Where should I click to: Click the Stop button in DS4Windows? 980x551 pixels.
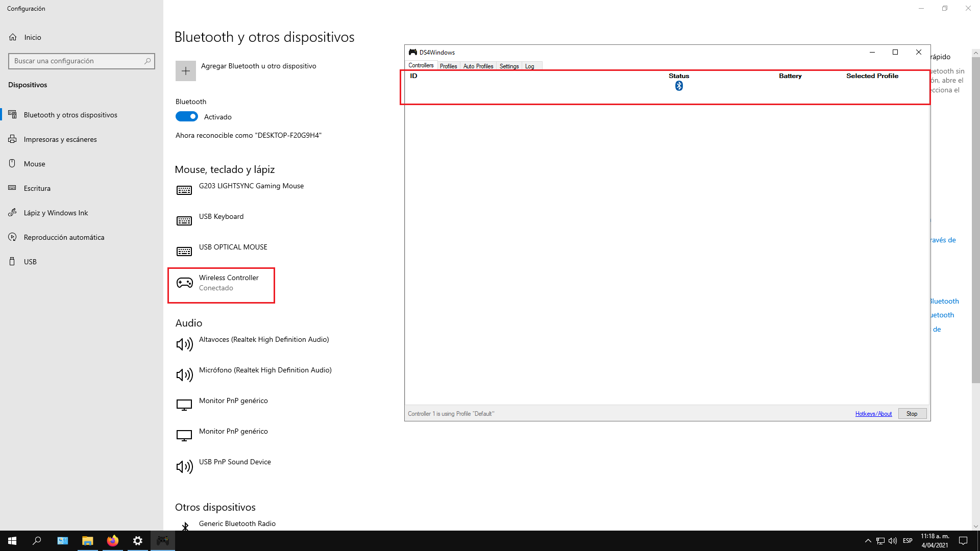point(912,414)
